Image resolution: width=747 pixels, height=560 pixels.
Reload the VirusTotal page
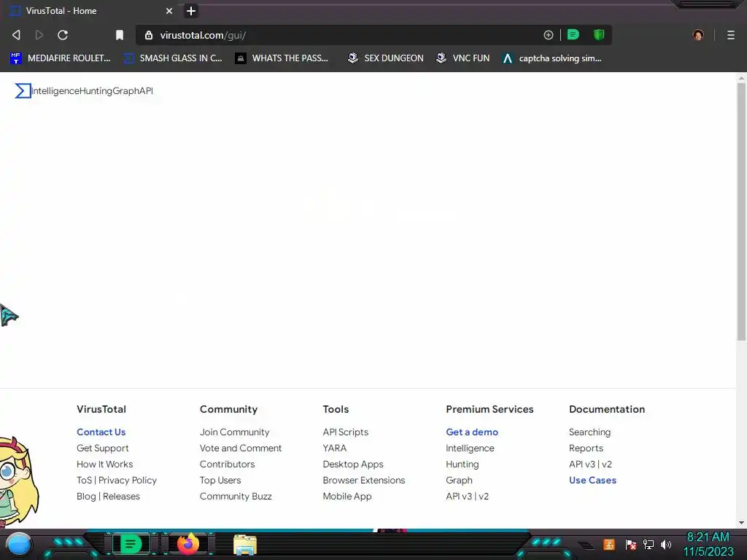coord(63,35)
